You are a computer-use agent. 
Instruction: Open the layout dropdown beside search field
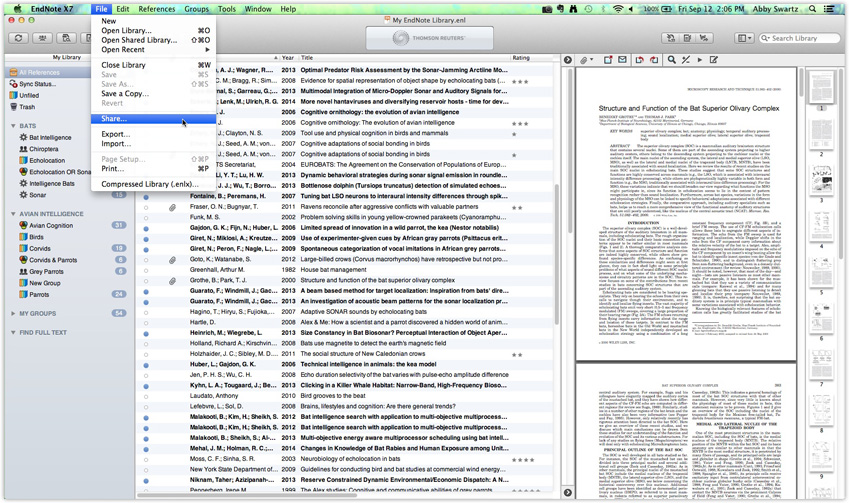[744, 38]
